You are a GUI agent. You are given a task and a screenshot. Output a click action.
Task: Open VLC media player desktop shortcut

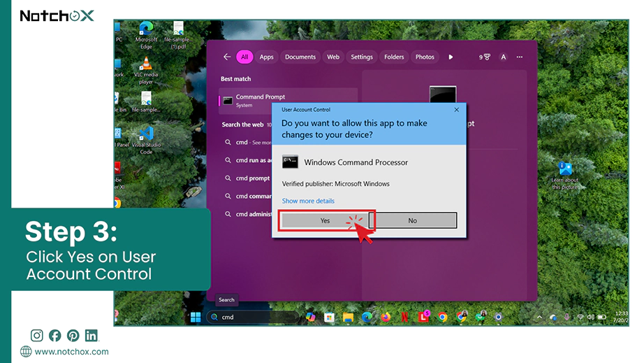[x=146, y=71]
